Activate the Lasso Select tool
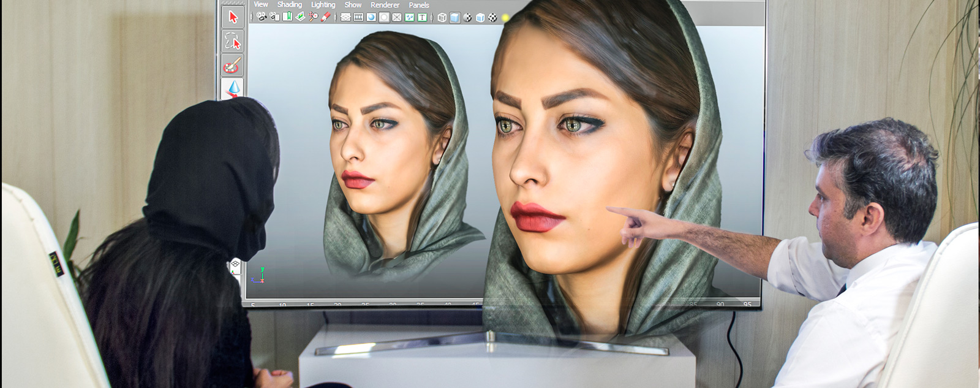Image resolution: width=980 pixels, height=388 pixels. tap(233, 41)
